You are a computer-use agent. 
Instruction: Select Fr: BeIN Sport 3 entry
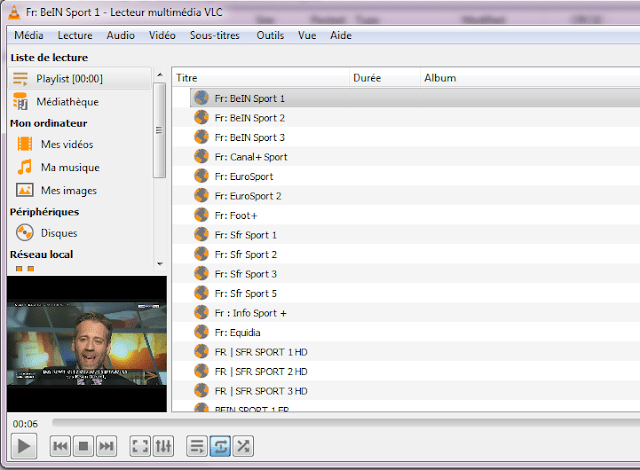click(x=406, y=137)
